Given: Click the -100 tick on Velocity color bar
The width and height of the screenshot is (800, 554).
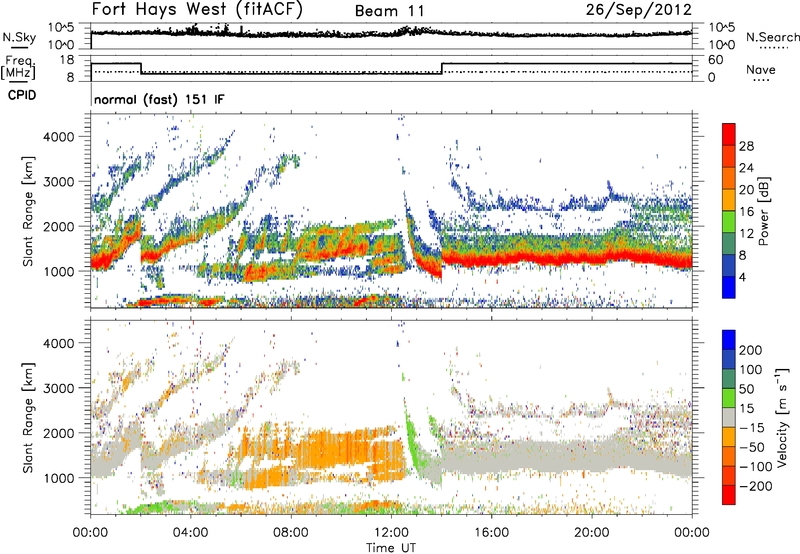Looking at the screenshot, I should 756,466.
